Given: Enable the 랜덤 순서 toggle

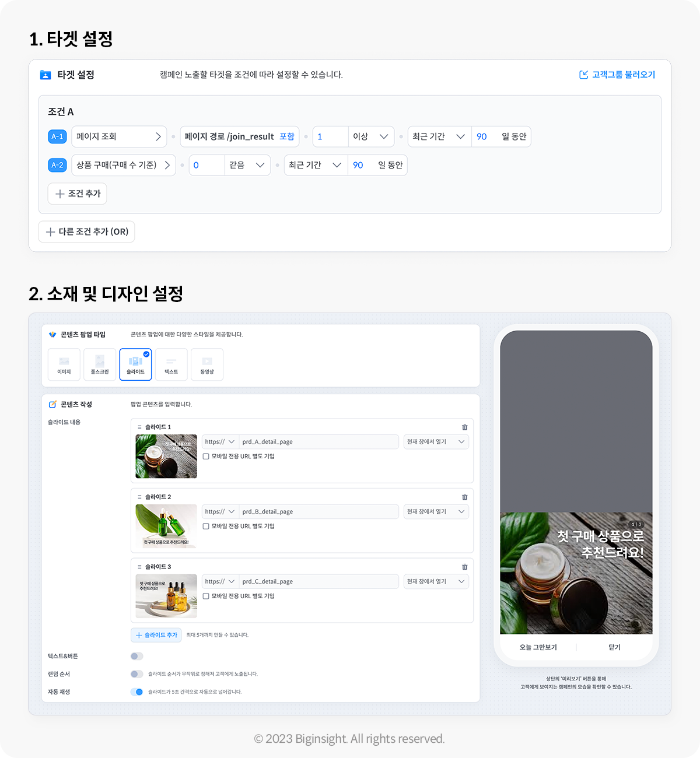Looking at the screenshot, I should 136,674.
